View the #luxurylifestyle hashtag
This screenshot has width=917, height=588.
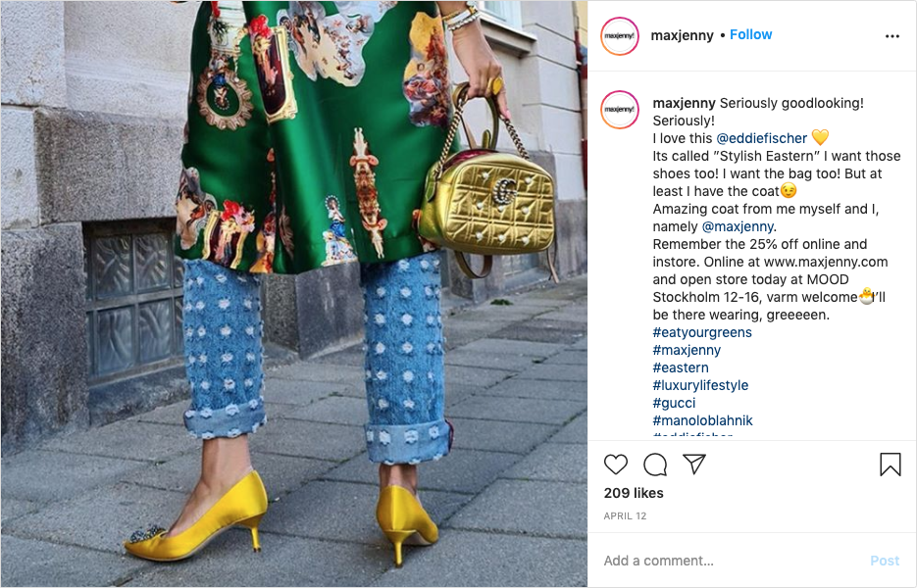(700, 385)
